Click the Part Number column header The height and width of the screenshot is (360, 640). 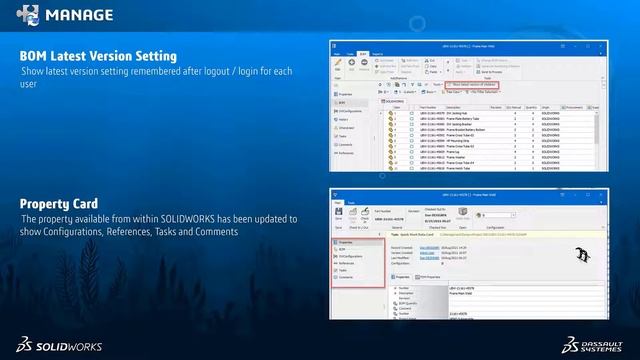428,107
